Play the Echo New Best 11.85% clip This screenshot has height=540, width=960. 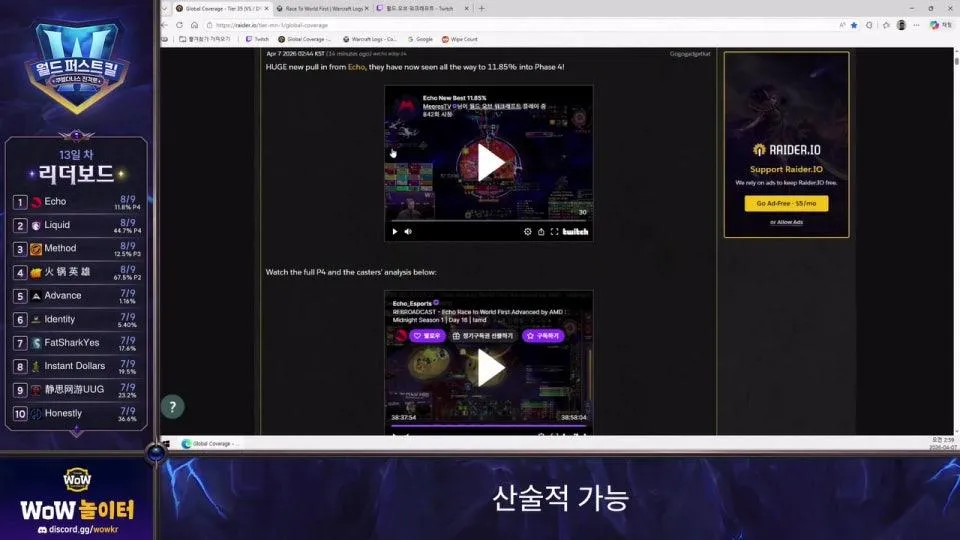[489, 162]
